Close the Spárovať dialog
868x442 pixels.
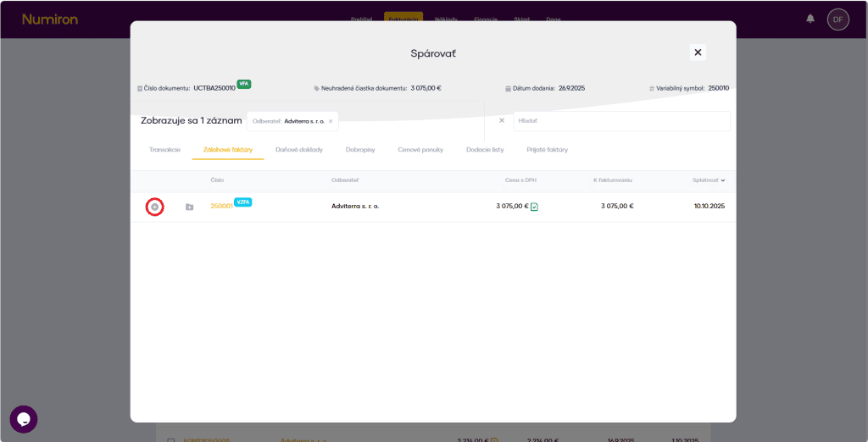tap(698, 52)
